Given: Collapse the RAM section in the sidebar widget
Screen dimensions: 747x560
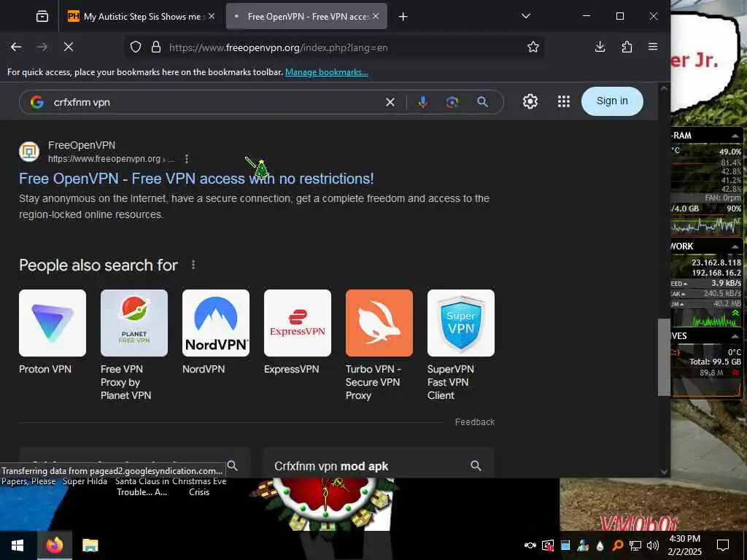Looking at the screenshot, I should coord(735,136).
